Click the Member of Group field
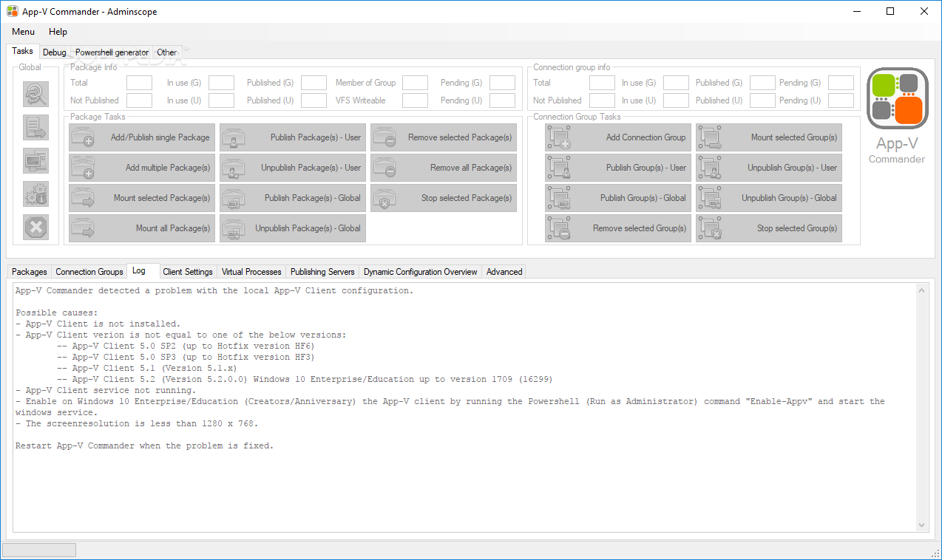The image size is (942, 560). coord(415,83)
